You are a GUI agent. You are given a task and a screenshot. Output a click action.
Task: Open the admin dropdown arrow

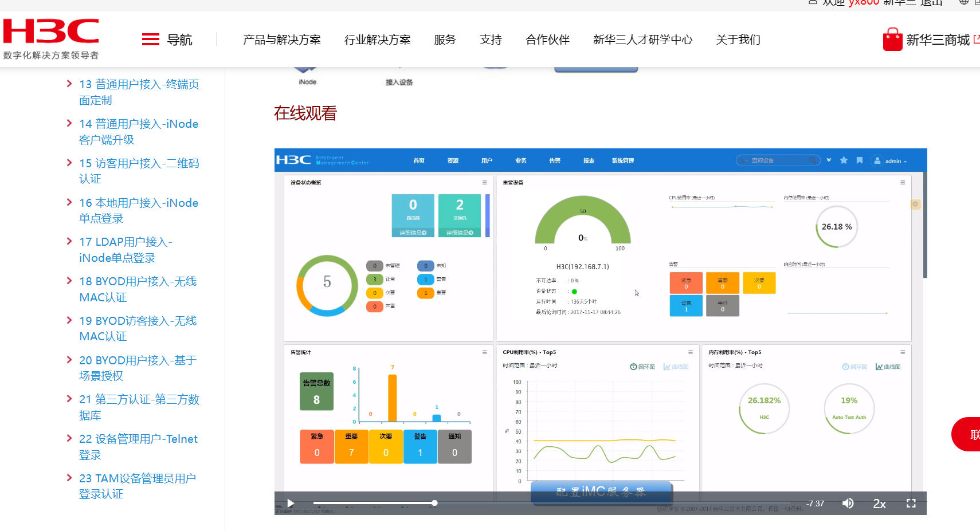tap(905, 162)
